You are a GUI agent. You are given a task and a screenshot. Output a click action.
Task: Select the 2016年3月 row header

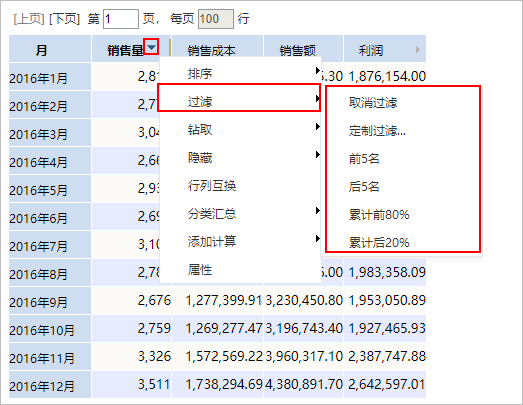[x=50, y=133]
